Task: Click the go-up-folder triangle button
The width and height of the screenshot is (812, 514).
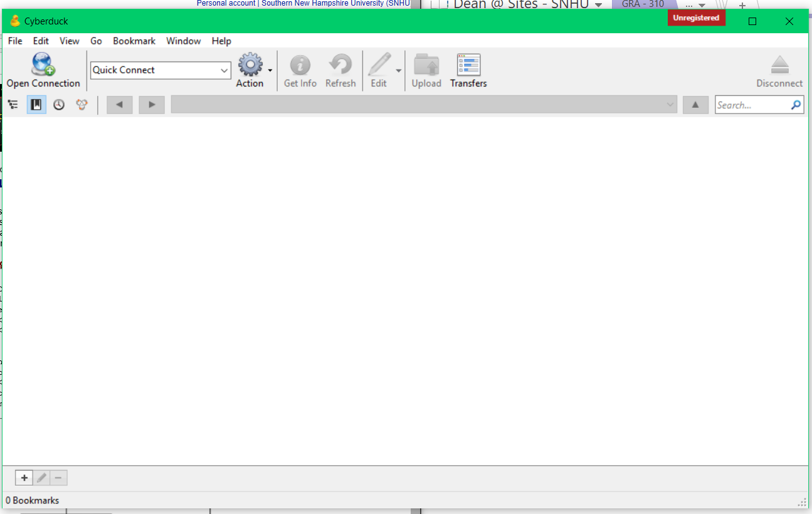Action: pyautogui.click(x=695, y=105)
